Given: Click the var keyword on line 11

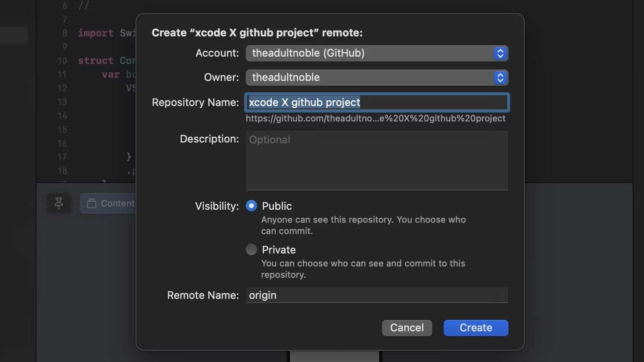Looking at the screenshot, I should (x=111, y=74).
